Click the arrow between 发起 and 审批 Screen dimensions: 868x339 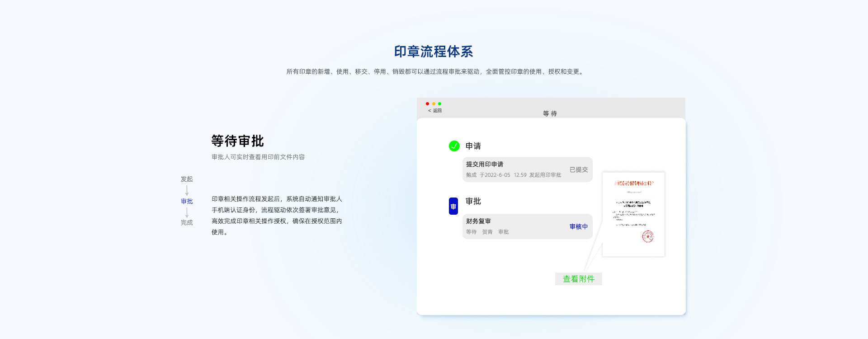click(187, 190)
